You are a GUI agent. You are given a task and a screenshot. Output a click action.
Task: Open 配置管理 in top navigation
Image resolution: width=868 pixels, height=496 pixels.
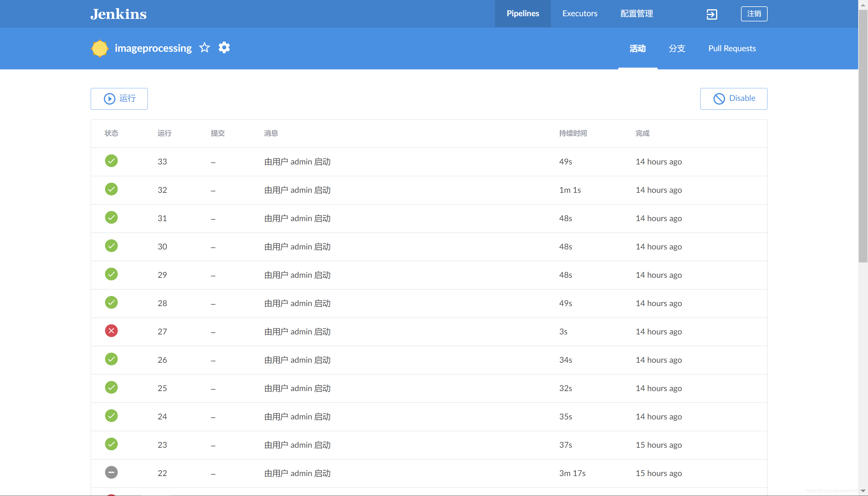pyautogui.click(x=637, y=14)
